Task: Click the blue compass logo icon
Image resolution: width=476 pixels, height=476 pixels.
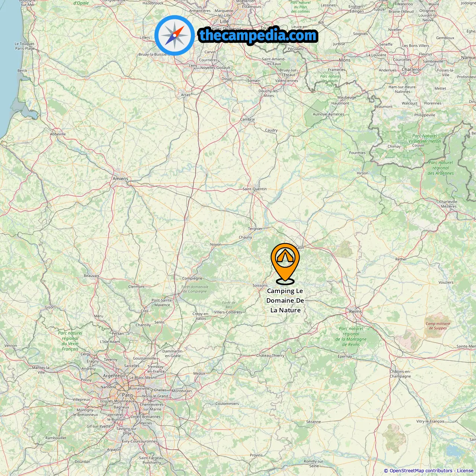Action: 174,36
